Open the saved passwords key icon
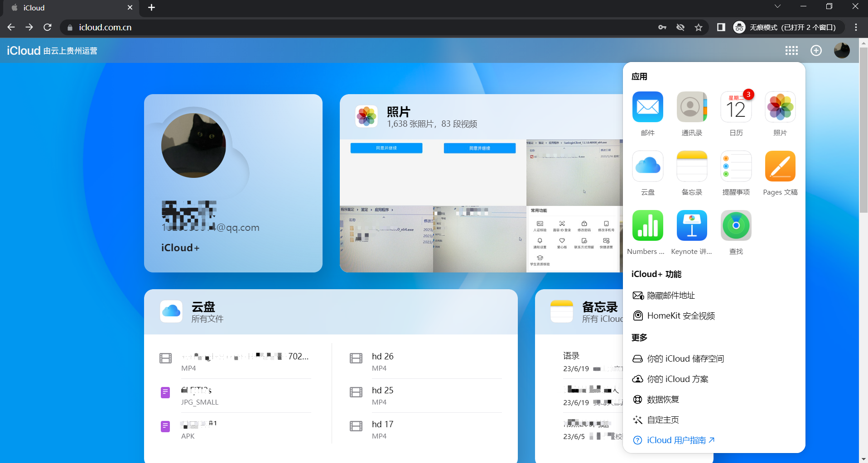 pos(662,28)
